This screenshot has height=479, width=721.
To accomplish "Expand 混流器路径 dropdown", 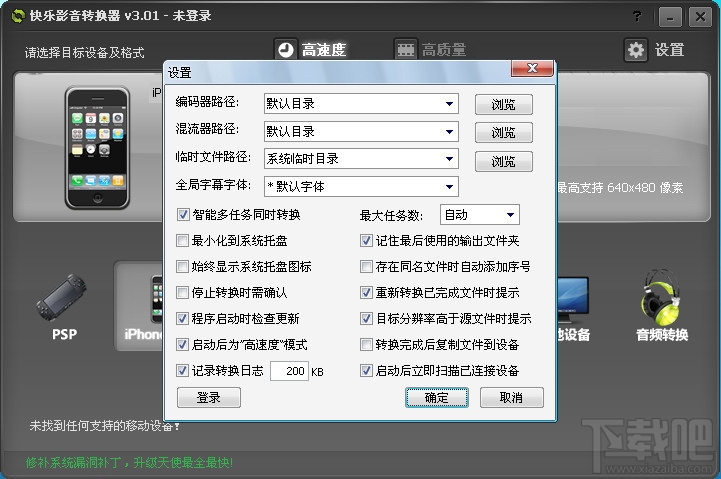I will (449, 132).
